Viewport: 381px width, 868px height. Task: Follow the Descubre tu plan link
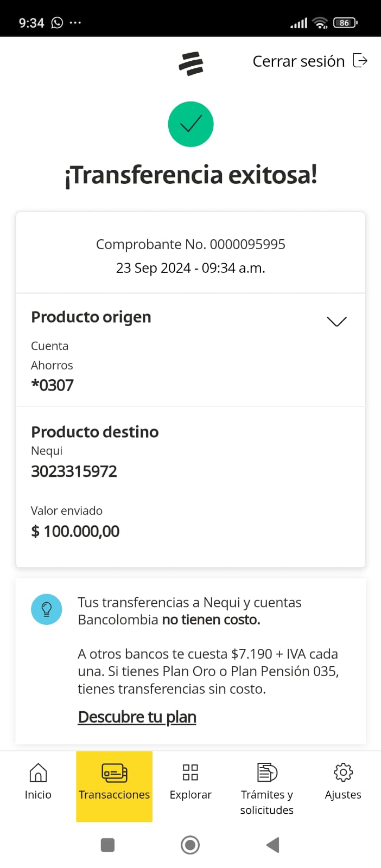[137, 717]
